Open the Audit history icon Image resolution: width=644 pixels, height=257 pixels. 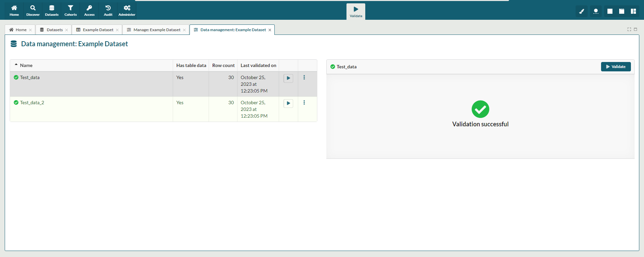(108, 10)
